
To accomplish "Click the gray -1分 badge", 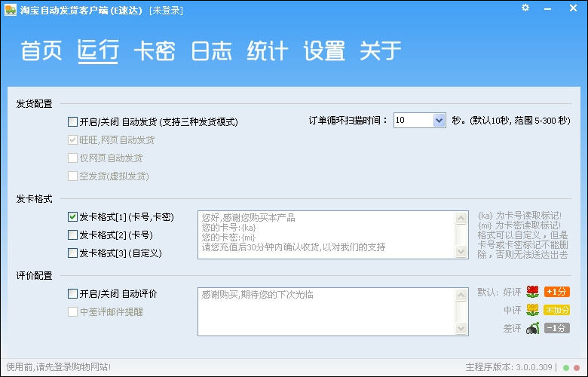I will click(557, 328).
